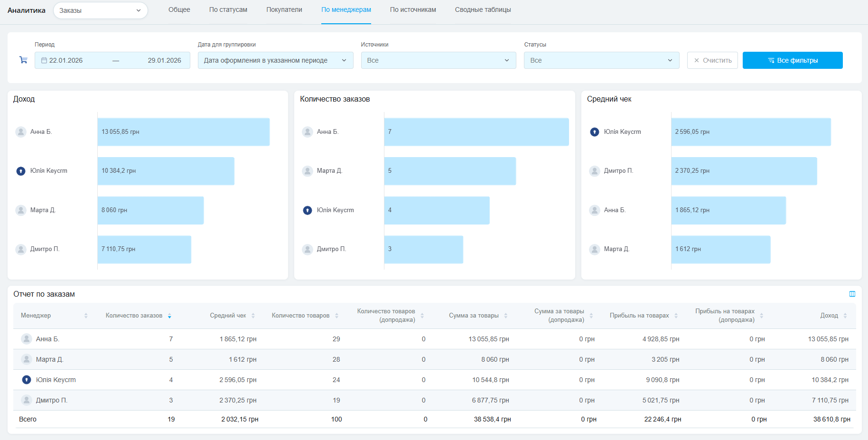The height and width of the screenshot is (440, 868).
Task: Click the sort arrows beside the Менеджер column
Action: click(86, 316)
